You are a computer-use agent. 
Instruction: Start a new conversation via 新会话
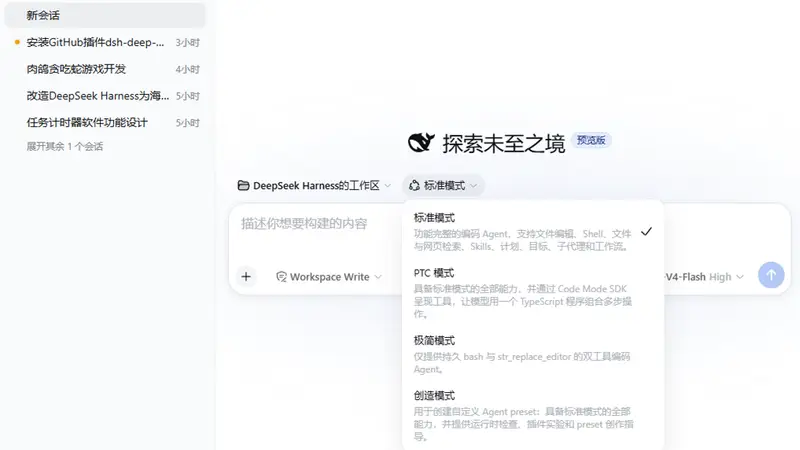point(105,15)
